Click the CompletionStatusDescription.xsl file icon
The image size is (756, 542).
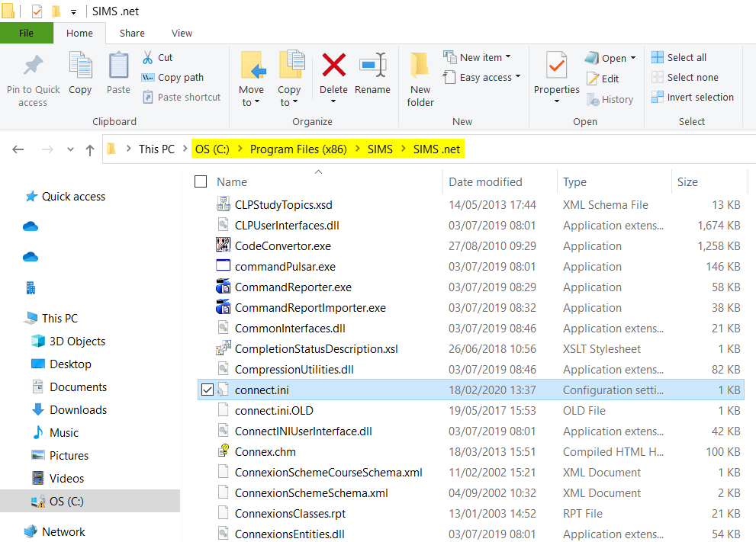pos(223,348)
